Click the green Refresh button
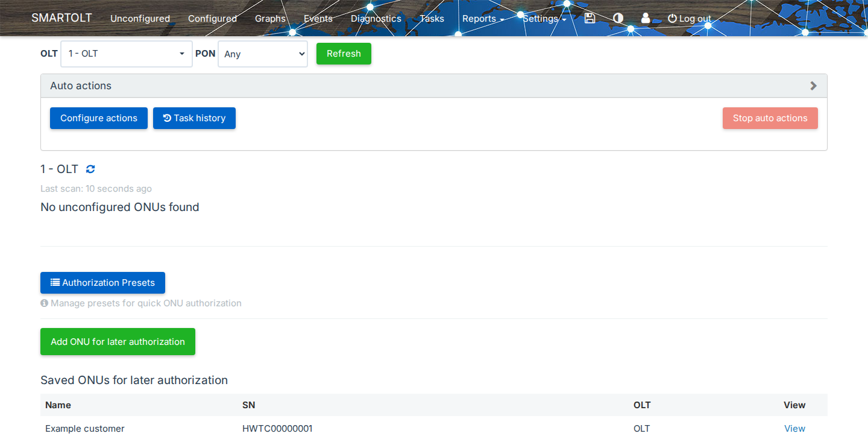This screenshot has height=448, width=868. [344, 54]
